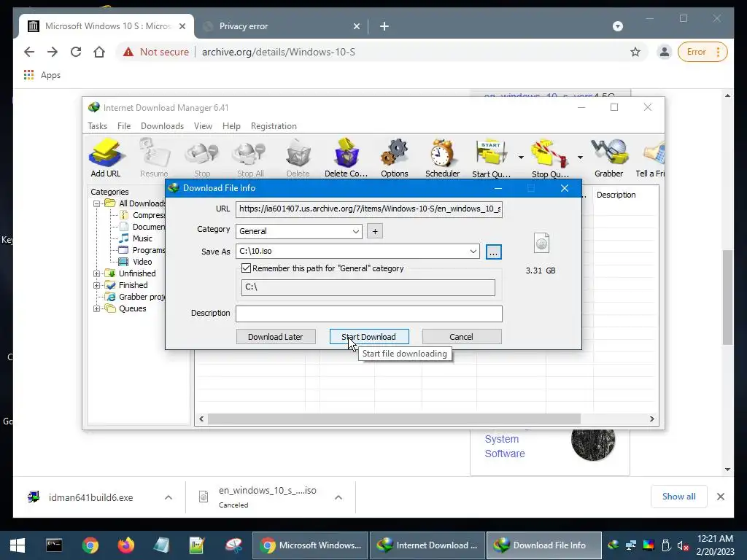Toggle Remember this path for General category
Screen dimensions: 747x560
pyautogui.click(x=247, y=268)
